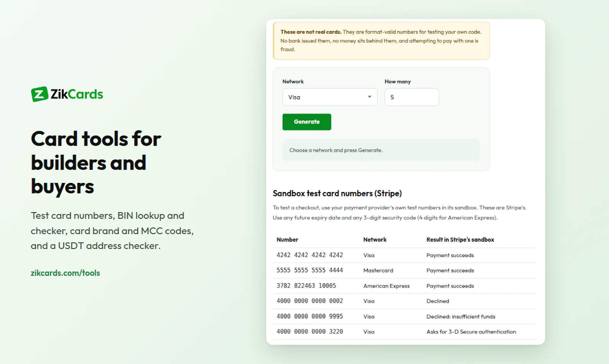
Task: Click the 'Sandbox test card numbers (Stripe)' heading
Action: [x=337, y=193]
